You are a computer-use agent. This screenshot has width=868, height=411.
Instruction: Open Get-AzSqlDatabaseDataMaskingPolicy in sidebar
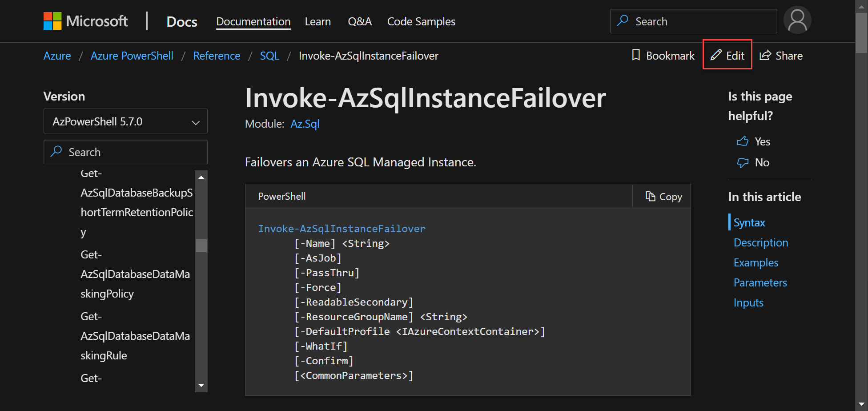[135, 274]
